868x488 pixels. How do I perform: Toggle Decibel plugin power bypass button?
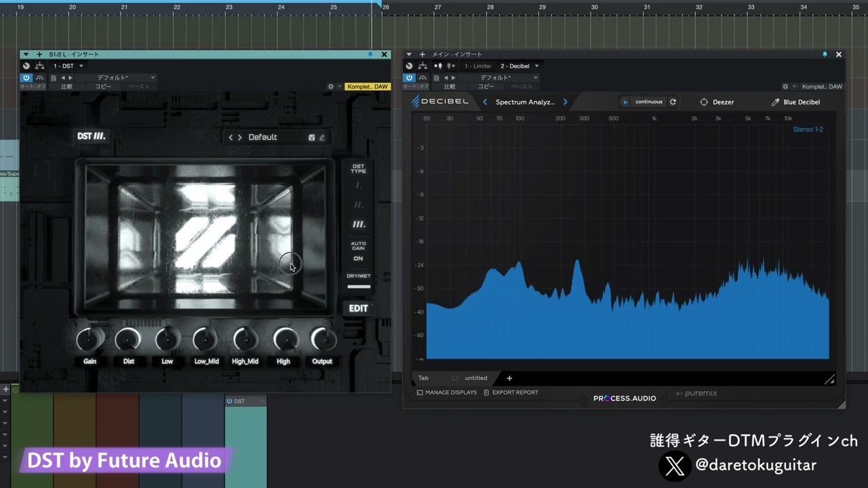pyautogui.click(x=409, y=78)
